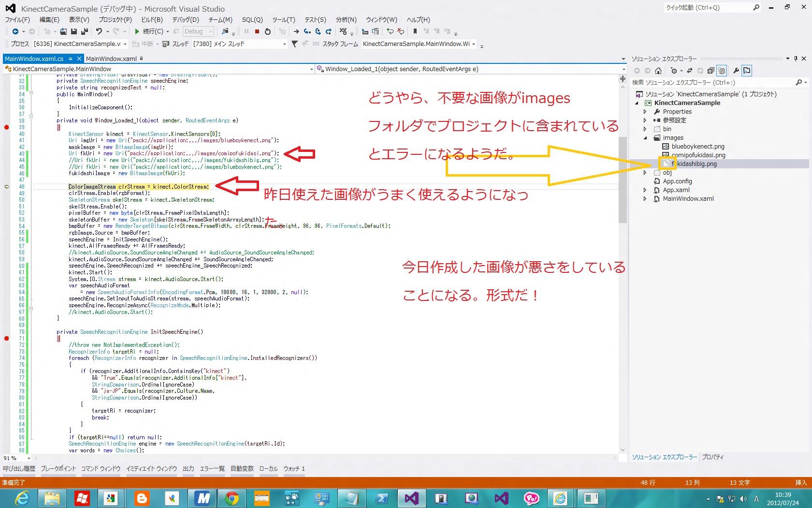Switch to the MainWindow.xaml tab
812x508 pixels.
pyautogui.click(x=111, y=59)
